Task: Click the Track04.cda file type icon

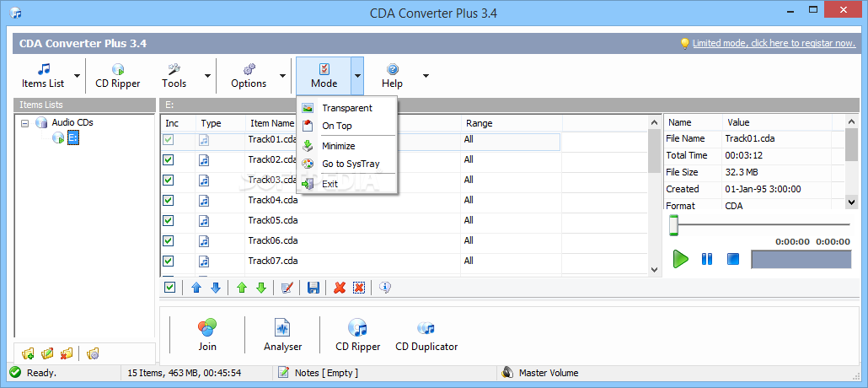Action: click(204, 200)
